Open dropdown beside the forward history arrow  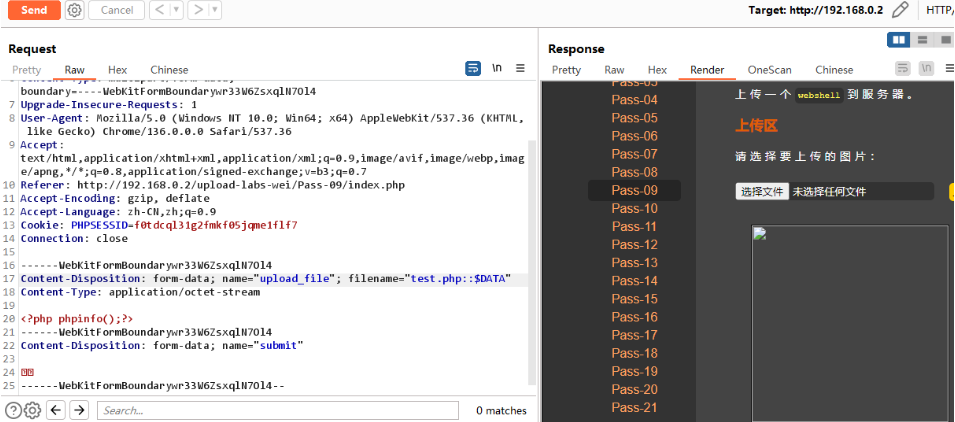point(214,10)
